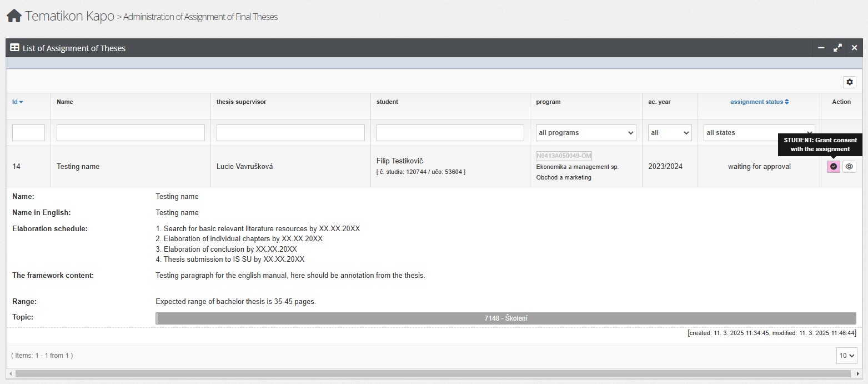The height and width of the screenshot is (384, 868).
Task: Focus the student filter input field
Action: (450, 133)
